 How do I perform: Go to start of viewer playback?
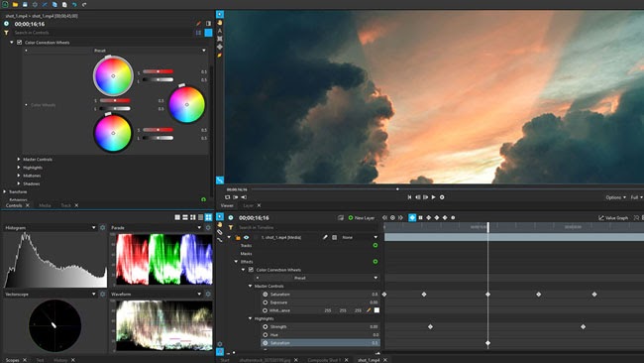(x=409, y=197)
